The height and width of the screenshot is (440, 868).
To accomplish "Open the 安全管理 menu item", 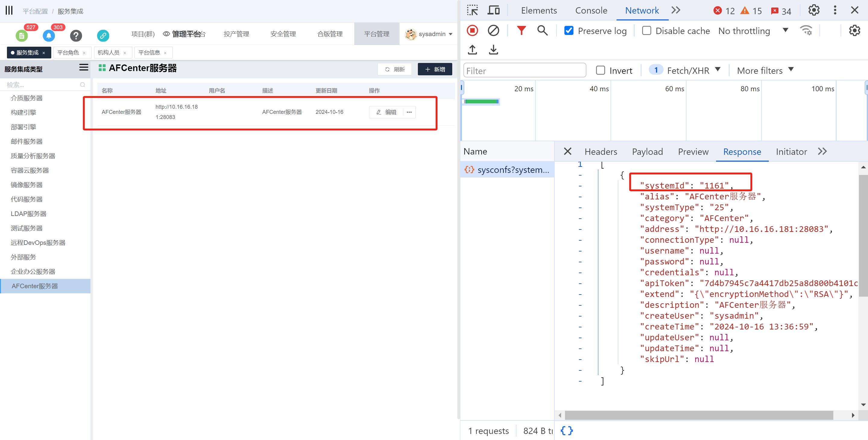I will click(x=283, y=34).
